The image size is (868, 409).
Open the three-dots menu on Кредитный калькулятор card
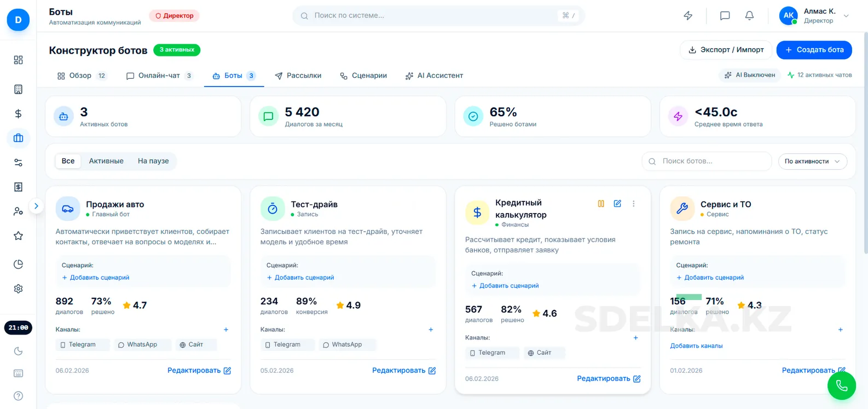coord(634,204)
